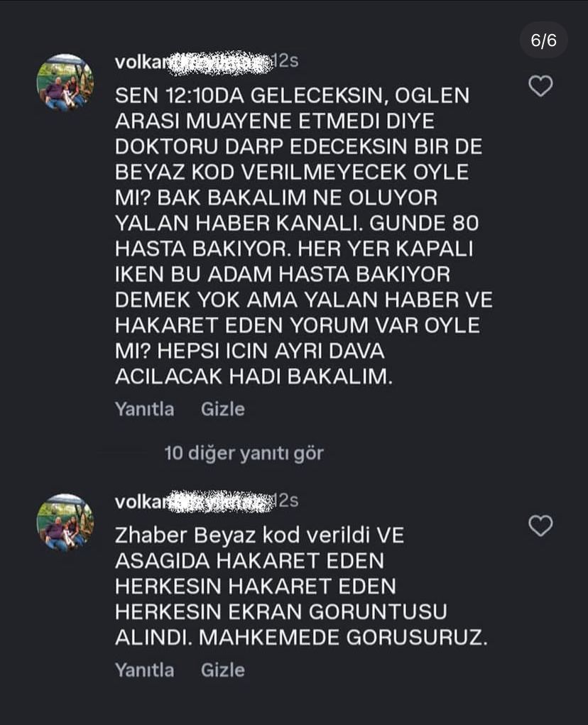This screenshot has height=725, width=588.
Task: Open profile picture beside the "Zhaber Beyaz kod" comment
Action: pos(65,523)
